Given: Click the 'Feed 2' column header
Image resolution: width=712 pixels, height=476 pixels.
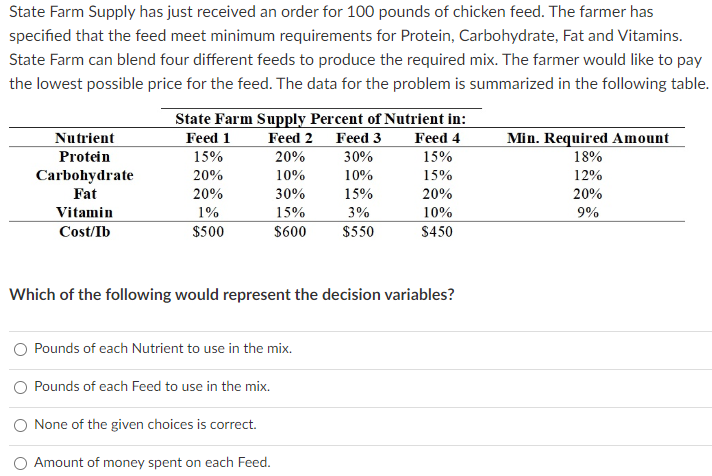Looking at the screenshot, I should [x=291, y=138].
